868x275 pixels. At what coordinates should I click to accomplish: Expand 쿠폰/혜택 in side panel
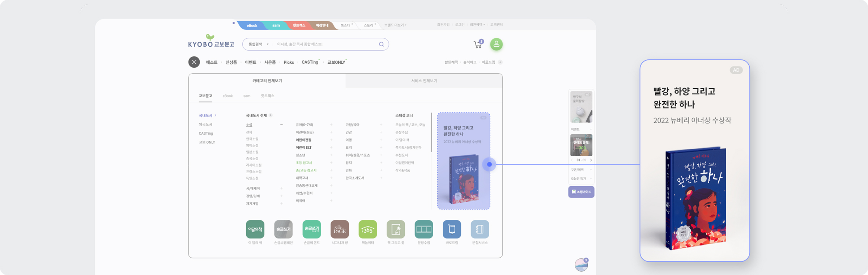[x=591, y=170]
